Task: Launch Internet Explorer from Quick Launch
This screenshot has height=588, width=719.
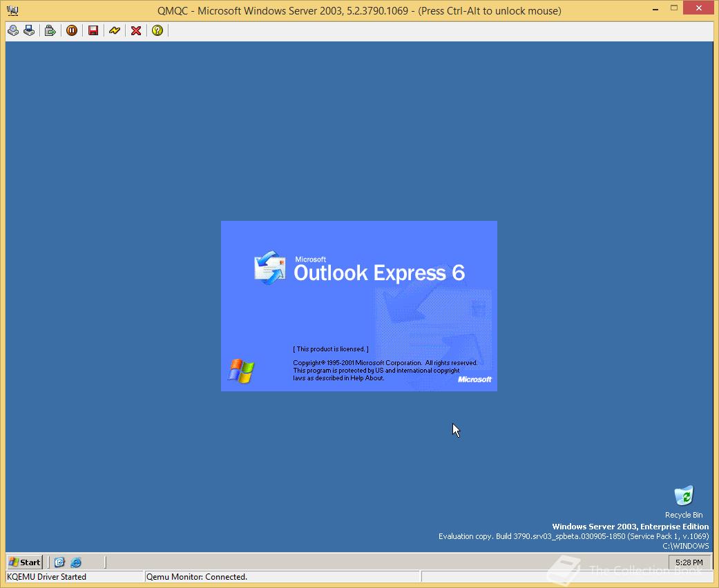Action: pyautogui.click(x=76, y=562)
